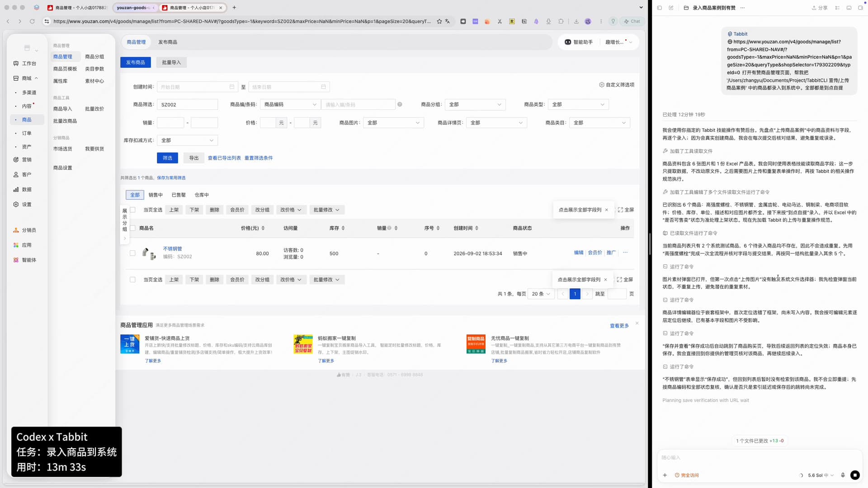Open 设置 settings in the left sidebar
Screen dimensions: 868x488
coord(23,204)
